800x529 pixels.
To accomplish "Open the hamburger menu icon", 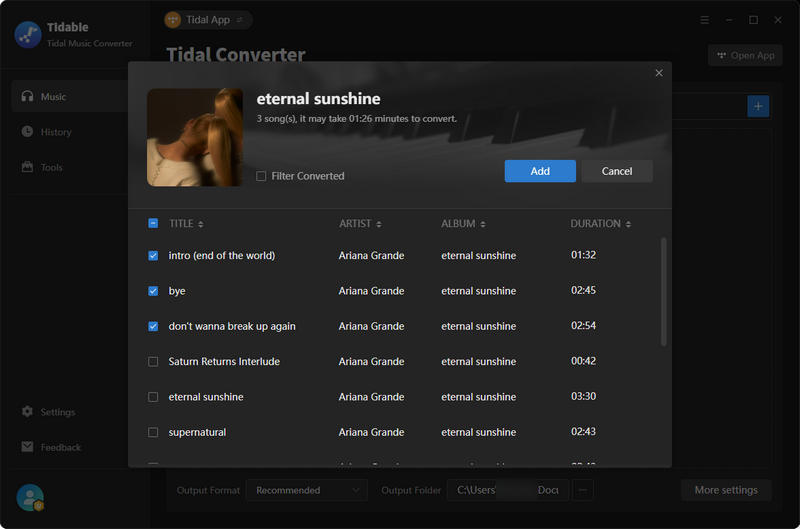I will tap(705, 20).
